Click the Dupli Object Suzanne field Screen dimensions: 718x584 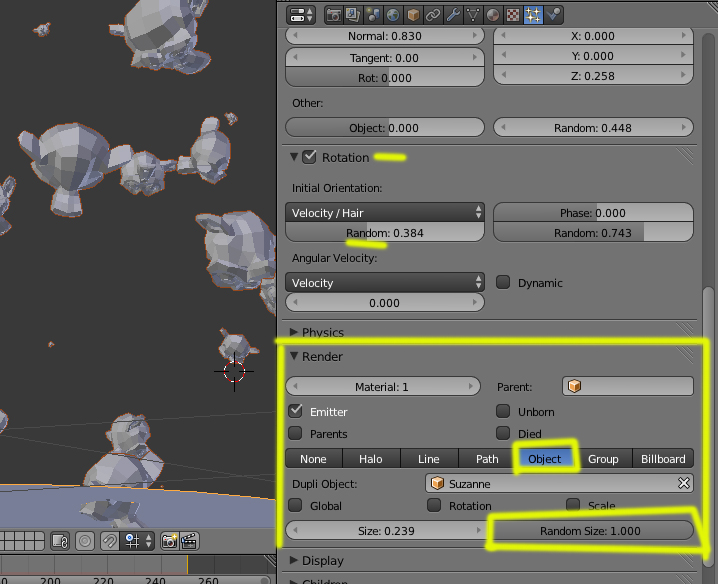[x=559, y=483]
